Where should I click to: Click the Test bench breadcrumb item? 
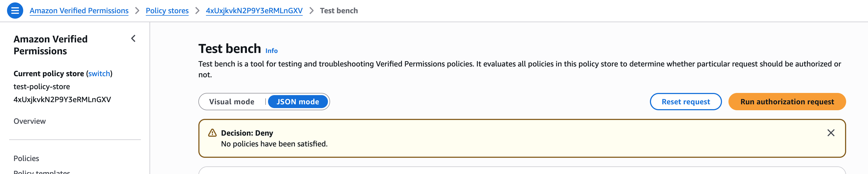(x=339, y=11)
